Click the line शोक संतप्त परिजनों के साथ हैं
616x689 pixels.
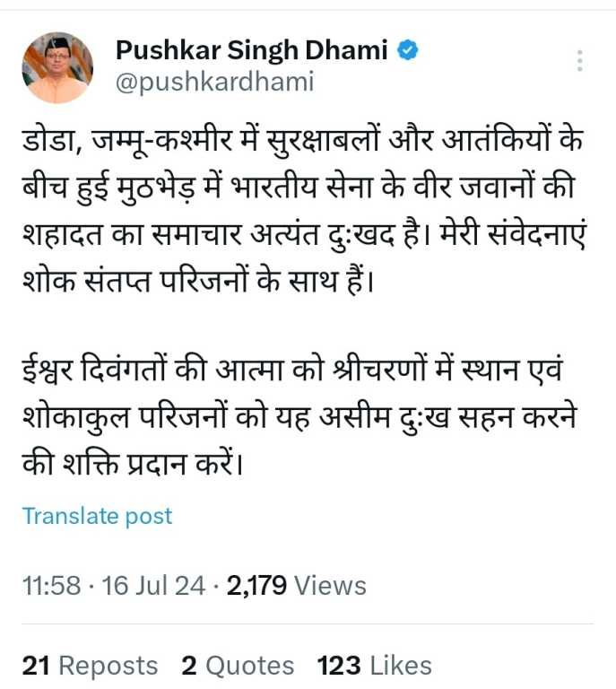coord(197,281)
